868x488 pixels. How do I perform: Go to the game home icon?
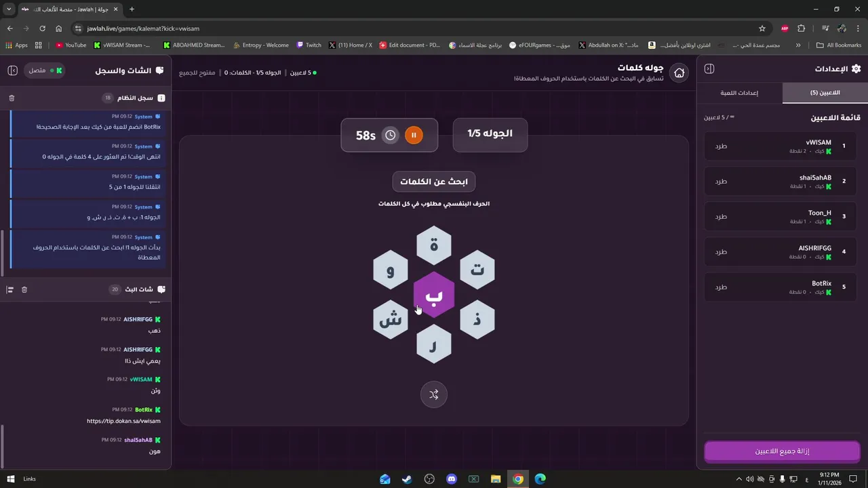[x=679, y=73]
